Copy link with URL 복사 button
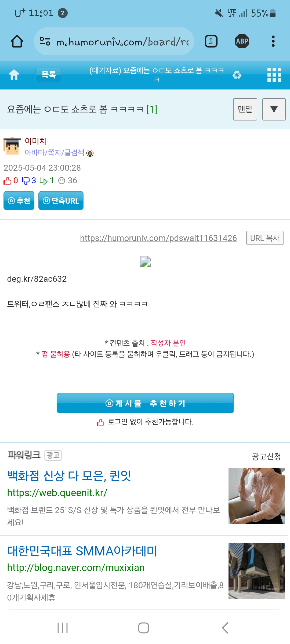 coord(265,238)
